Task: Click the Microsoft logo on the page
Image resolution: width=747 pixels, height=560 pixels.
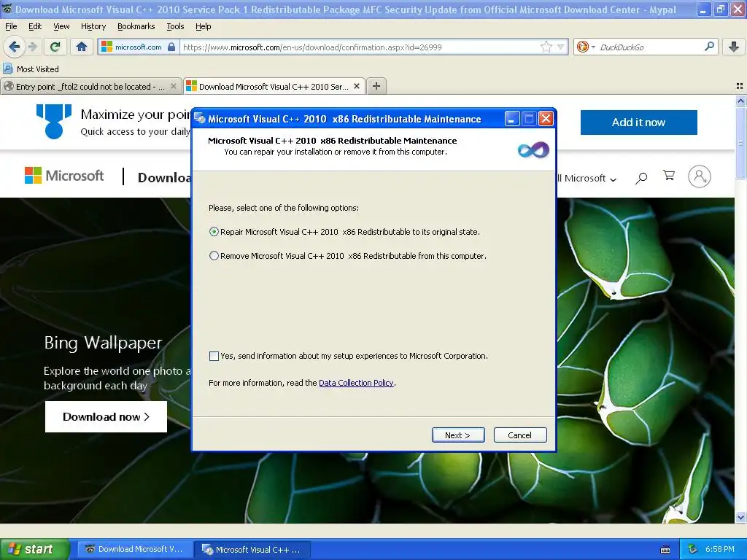Action: coord(64,176)
